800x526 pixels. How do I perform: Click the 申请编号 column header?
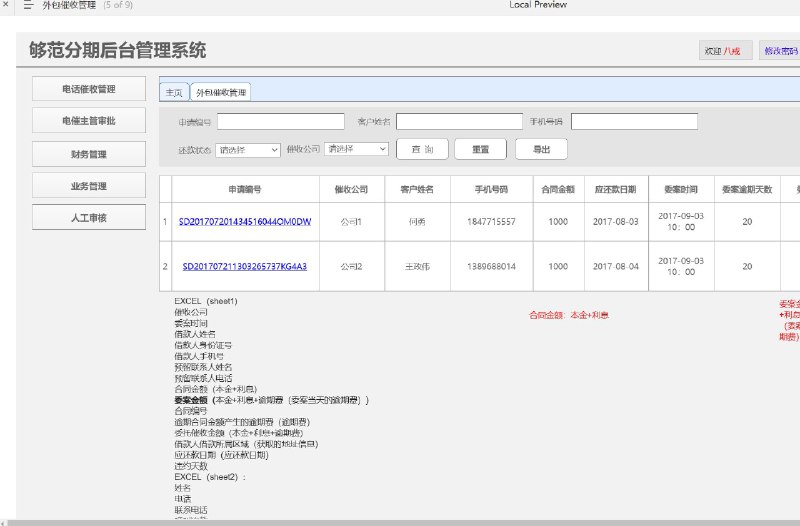tap(245, 189)
